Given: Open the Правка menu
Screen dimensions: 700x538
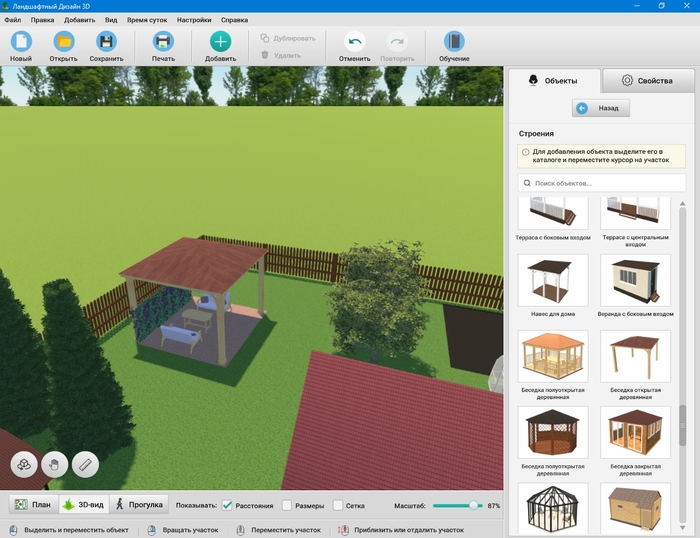Looking at the screenshot, I should 42,20.
